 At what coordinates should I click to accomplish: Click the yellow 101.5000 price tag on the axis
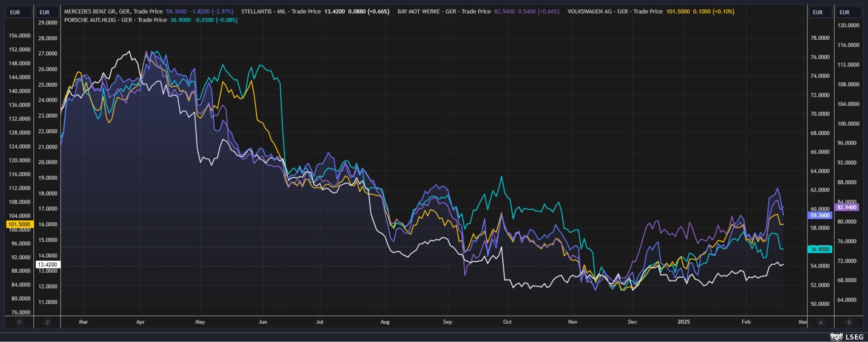pyautogui.click(x=19, y=224)
